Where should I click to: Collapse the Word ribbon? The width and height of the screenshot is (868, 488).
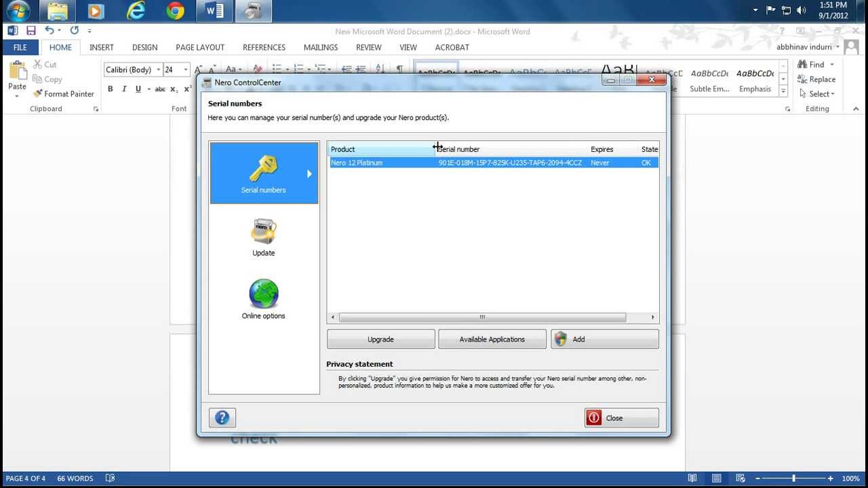[856, 109]
